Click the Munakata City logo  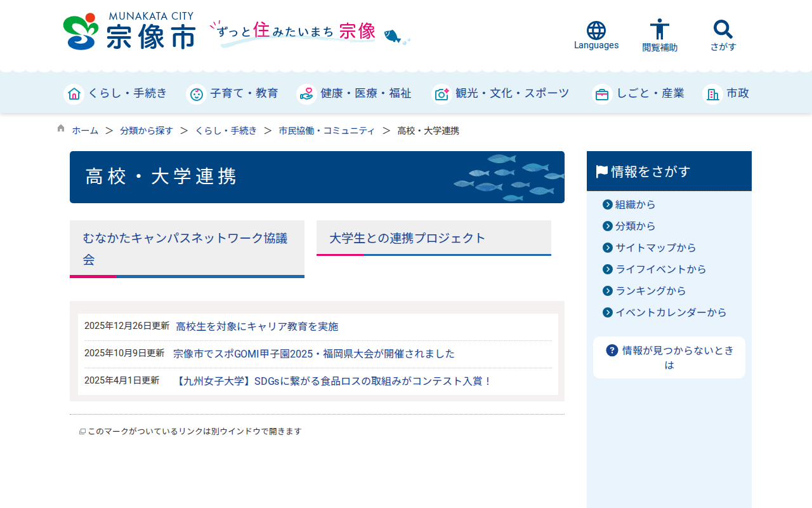[x=129, y=31]
